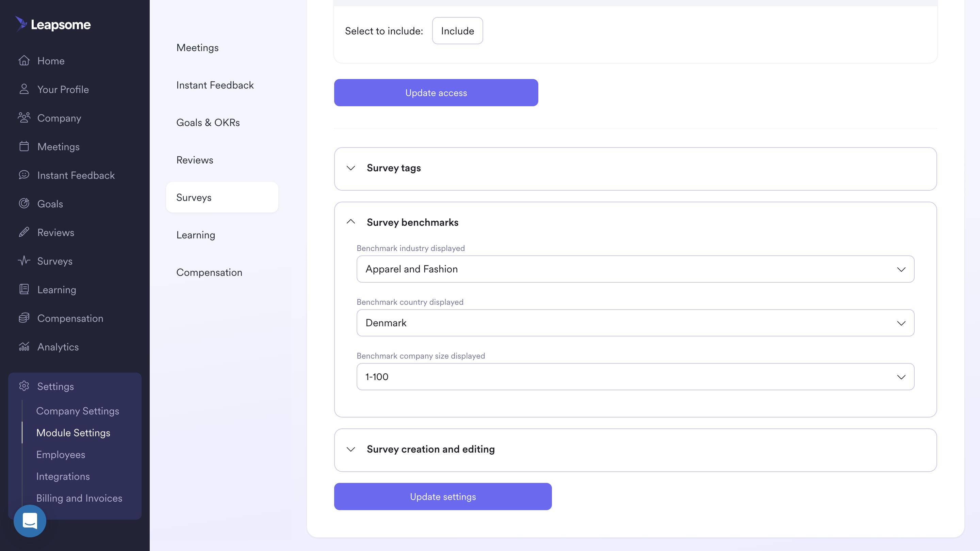
Task: Open Billing and Invoices in sidebar
Action: [x=79, y=498]
